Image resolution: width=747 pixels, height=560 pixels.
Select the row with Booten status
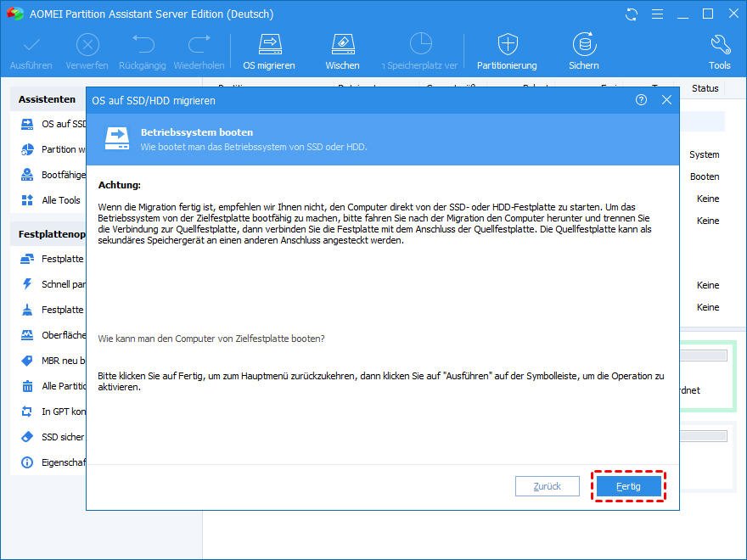tap(705, 176)
